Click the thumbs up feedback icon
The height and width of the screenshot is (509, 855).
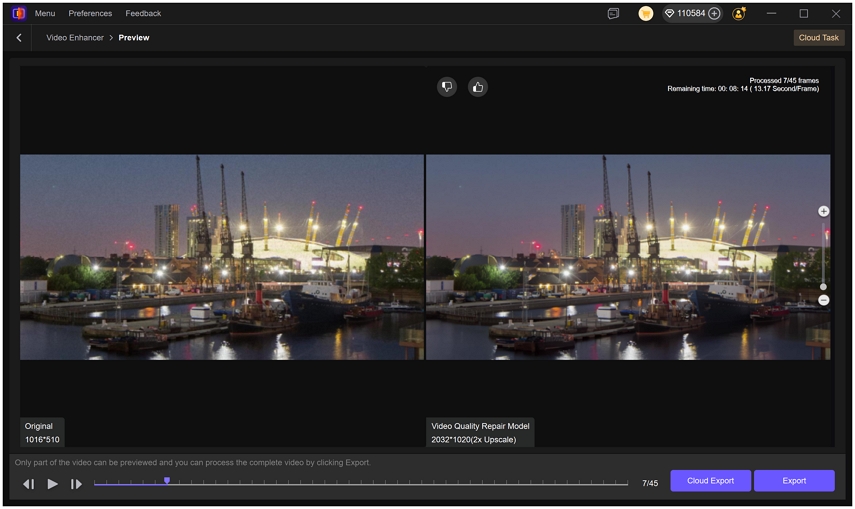pyautogui.click(x=478, y=87)
